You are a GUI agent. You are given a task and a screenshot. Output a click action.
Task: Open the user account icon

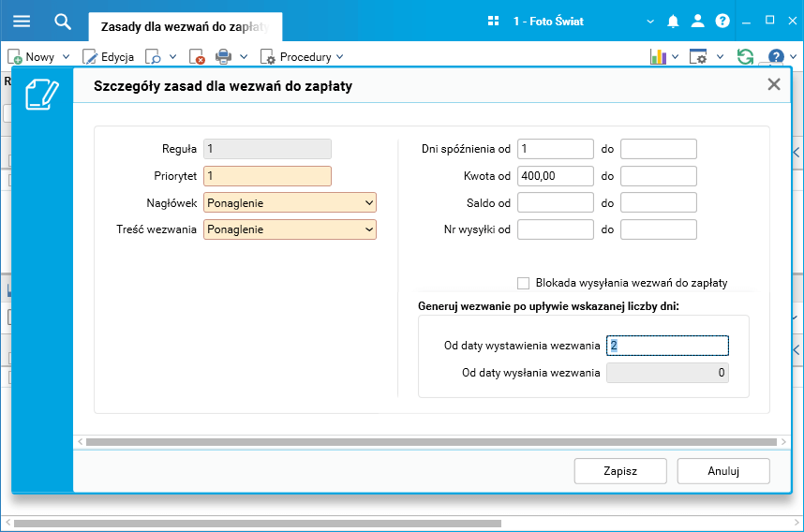pos(697,21)
